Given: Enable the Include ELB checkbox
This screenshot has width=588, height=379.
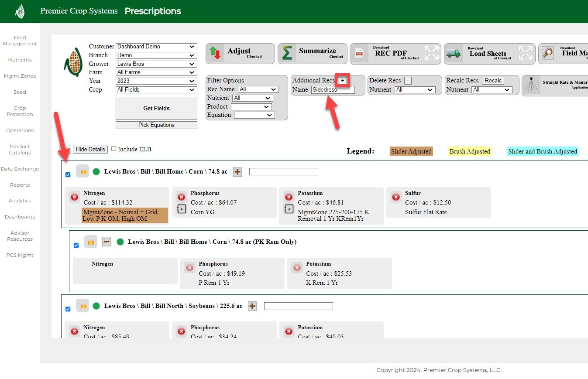Looking at the screenshot, I should coord(114,149).
